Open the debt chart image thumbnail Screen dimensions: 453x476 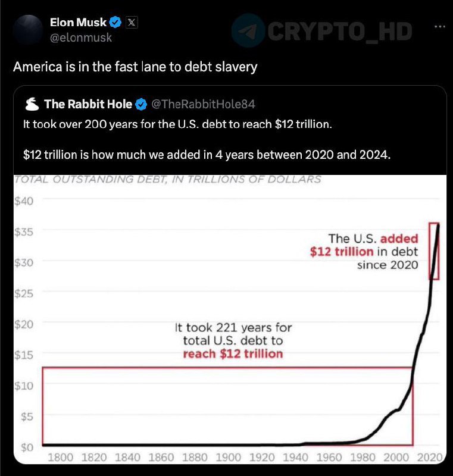pos(230,319)
